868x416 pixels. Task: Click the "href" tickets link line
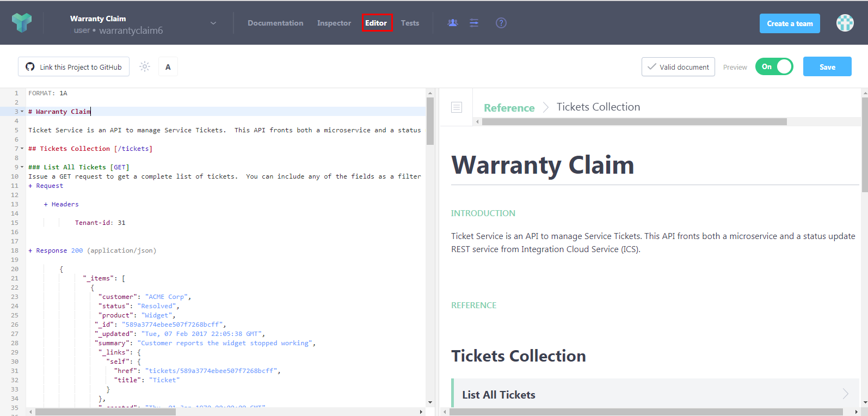(x=198, y=371)
